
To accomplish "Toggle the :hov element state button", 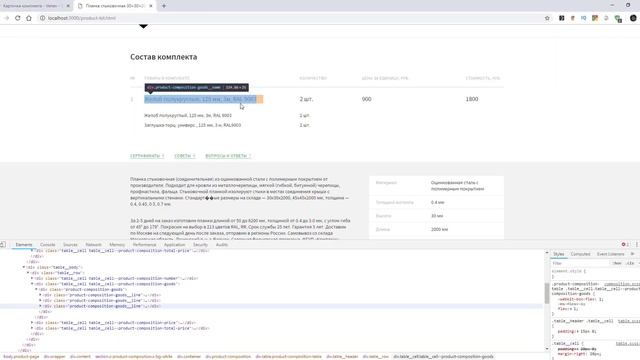I will coord(617,263).
